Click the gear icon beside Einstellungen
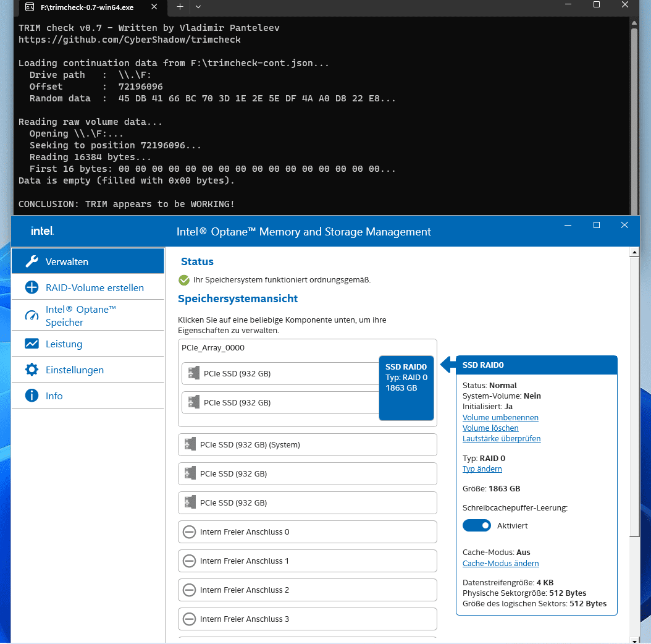 pyautogui.click(x=32, y=370)
